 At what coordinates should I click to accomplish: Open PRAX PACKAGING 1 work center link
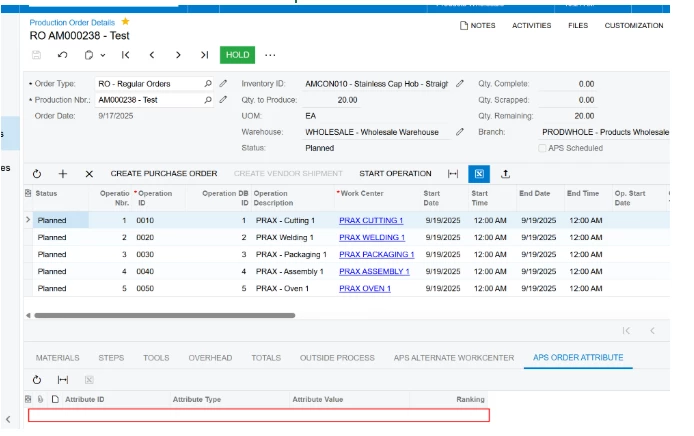pos(377,255)
